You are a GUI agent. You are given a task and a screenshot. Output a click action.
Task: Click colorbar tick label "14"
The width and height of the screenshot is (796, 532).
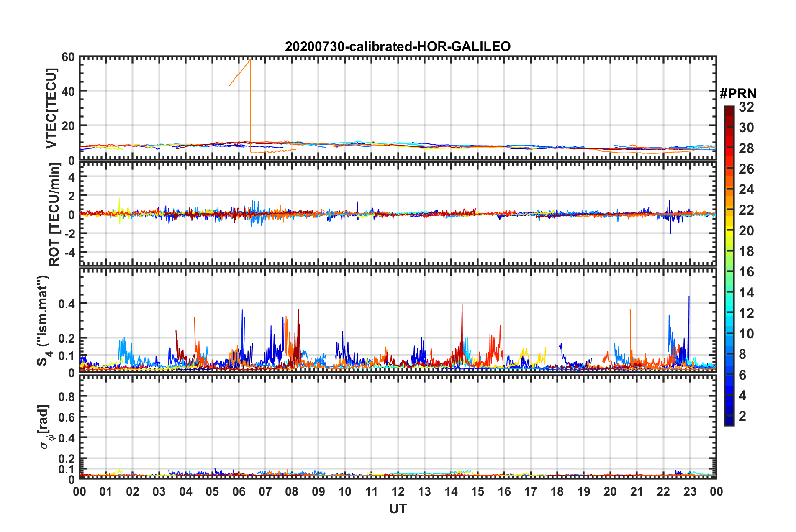pos(746,293)
